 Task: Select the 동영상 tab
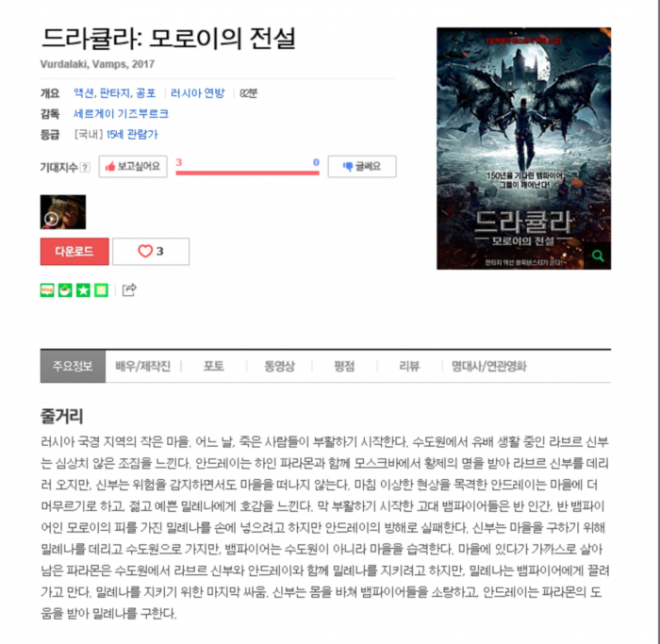279,366
